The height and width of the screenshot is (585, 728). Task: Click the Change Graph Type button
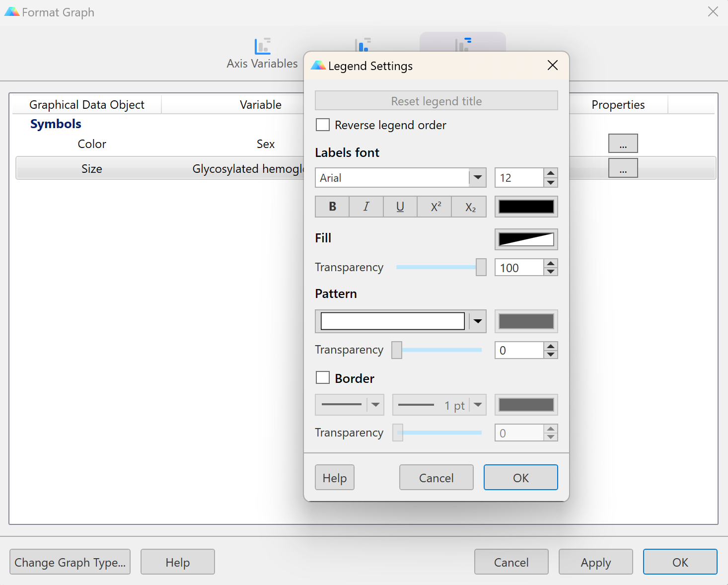pyautogui.click(x=70, y=562)
